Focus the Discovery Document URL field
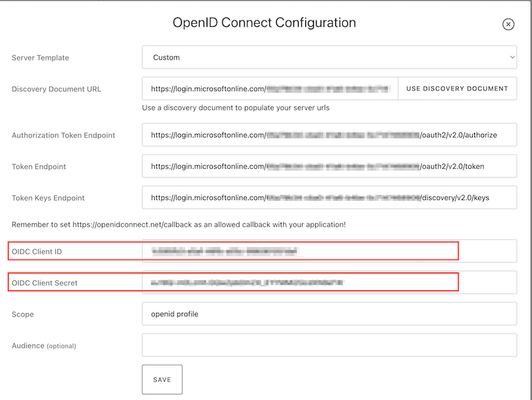532x400 pixels. (x=270, y=88)
